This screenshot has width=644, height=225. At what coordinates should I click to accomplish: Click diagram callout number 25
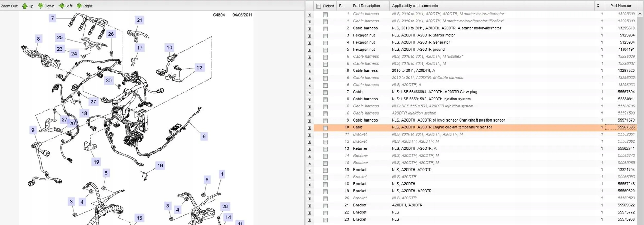point(60,38)
